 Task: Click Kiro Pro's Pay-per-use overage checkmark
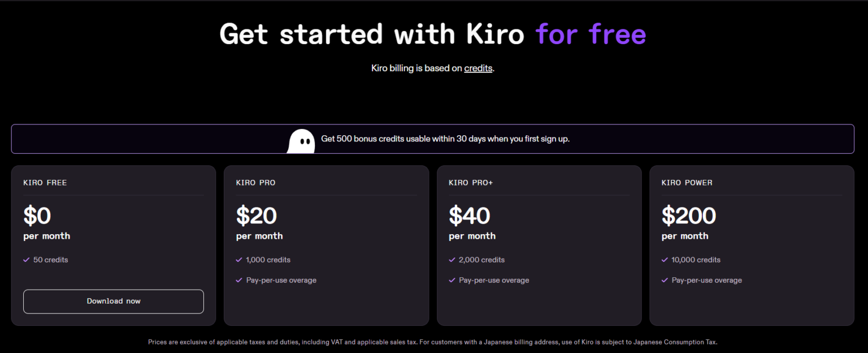[239, 280]
